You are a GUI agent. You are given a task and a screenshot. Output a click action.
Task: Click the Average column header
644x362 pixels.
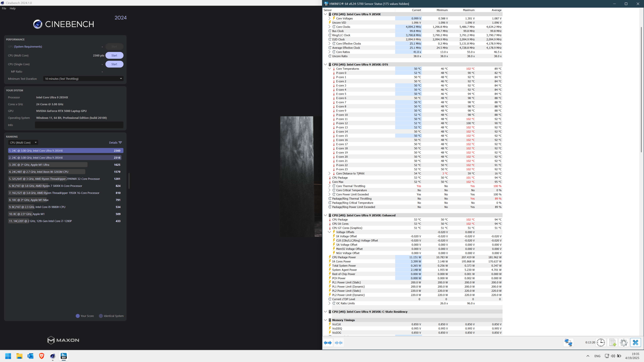click(x=489, y=10)
